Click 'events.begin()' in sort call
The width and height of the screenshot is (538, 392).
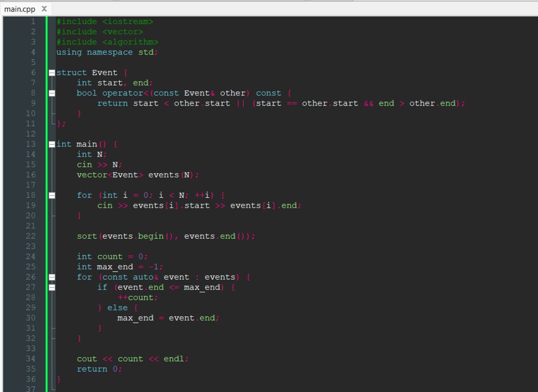click(138, 237)
